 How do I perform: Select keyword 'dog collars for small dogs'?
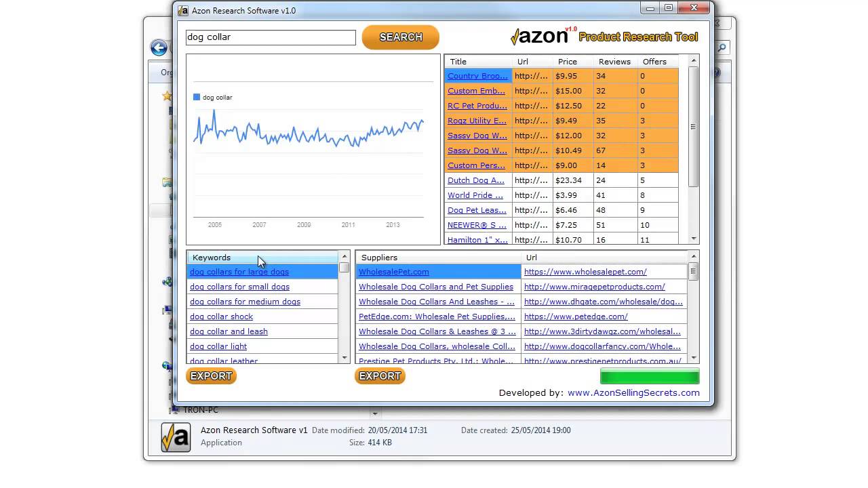[x=239, y=287]
